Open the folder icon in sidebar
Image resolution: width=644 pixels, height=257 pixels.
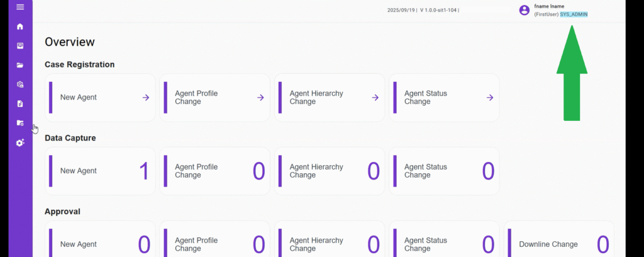pyautogui.click(x=20, y=65)
